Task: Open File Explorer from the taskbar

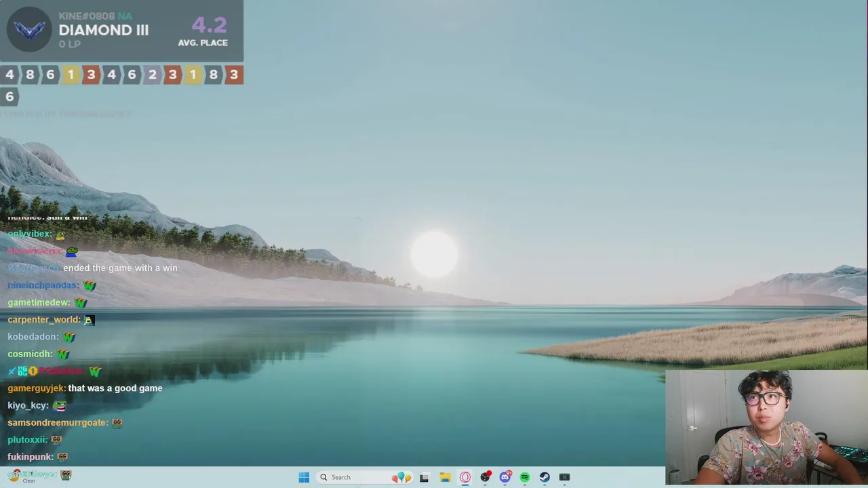Action: click(x=445, y=477)
